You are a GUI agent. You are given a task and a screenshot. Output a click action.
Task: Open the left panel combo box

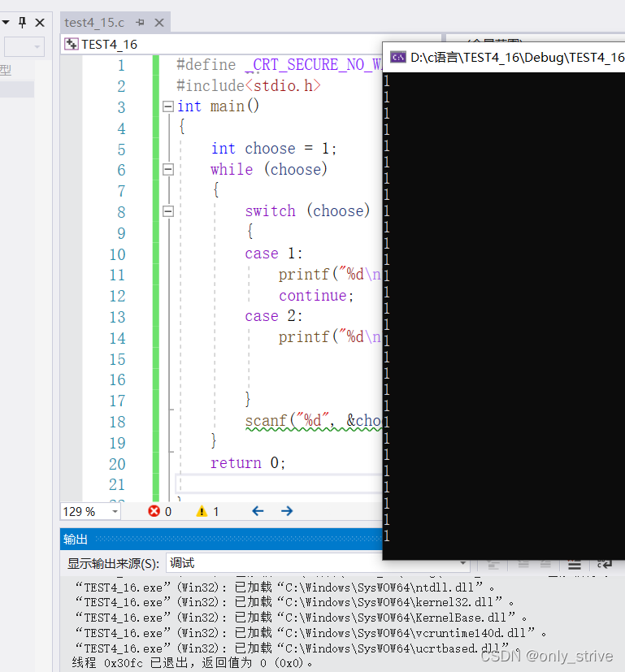[24, 46]
